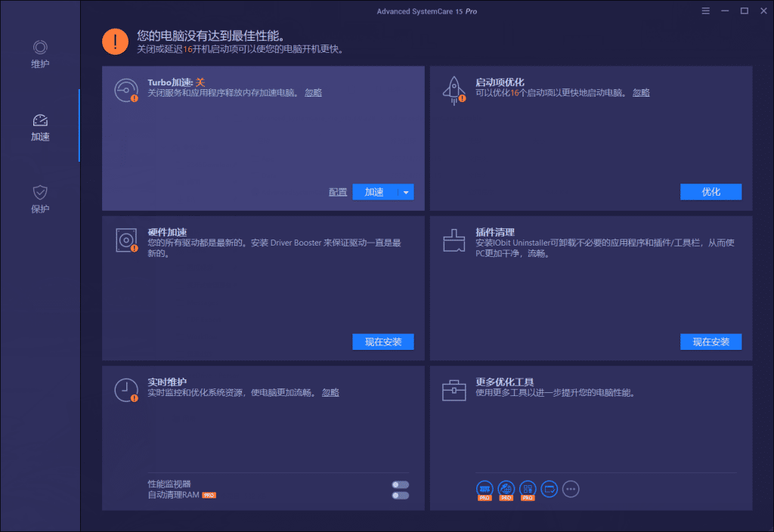Click the 更多优化工具 heading
Image resolution: width=774 pixels, height=532 pixels.
click(x=504, y=382)
